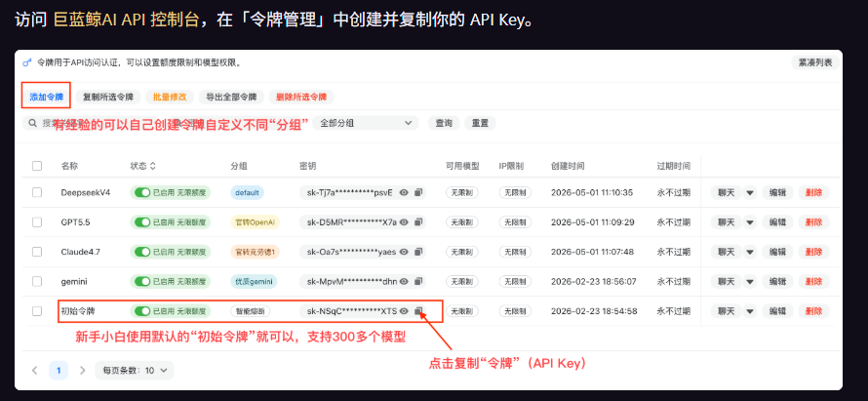Click the 官转OpenAI group tag
Viewport: 868px width, 401px height.
(x=256, y=222)
